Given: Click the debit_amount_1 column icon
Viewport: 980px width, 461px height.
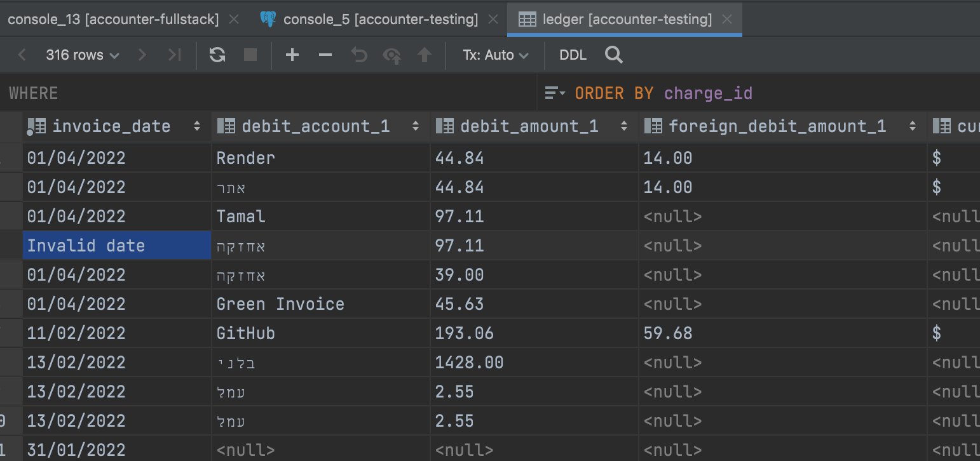Looking at the screenshot, I should 445,126.
